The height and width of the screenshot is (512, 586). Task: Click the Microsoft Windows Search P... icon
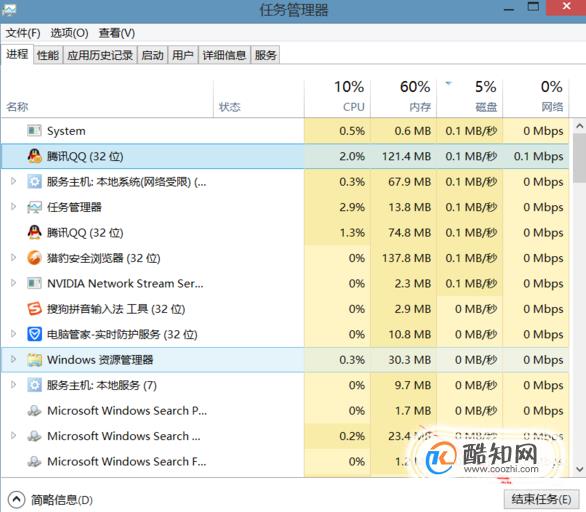click(34, 410)
